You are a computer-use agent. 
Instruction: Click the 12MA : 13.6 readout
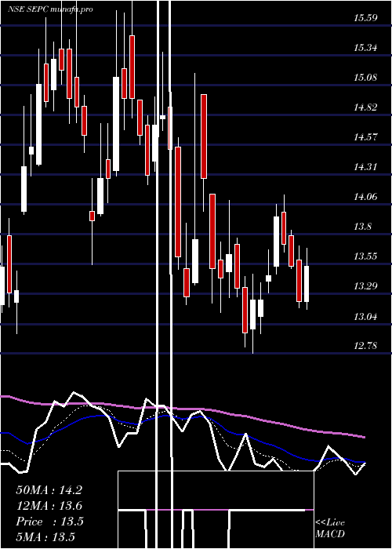click(49, 506)
